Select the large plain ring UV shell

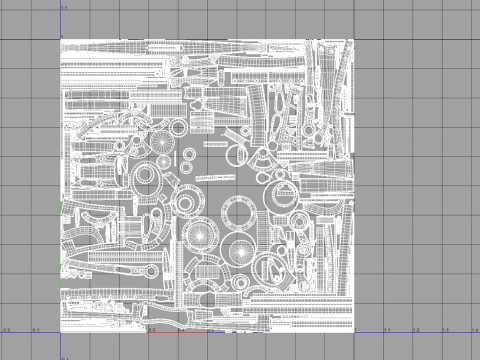click(x=238, y=213)
